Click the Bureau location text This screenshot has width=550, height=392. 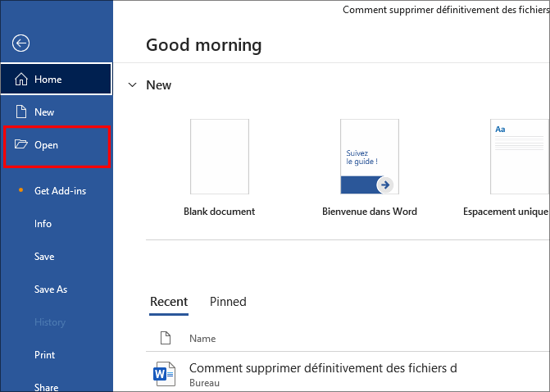point(204,382)
